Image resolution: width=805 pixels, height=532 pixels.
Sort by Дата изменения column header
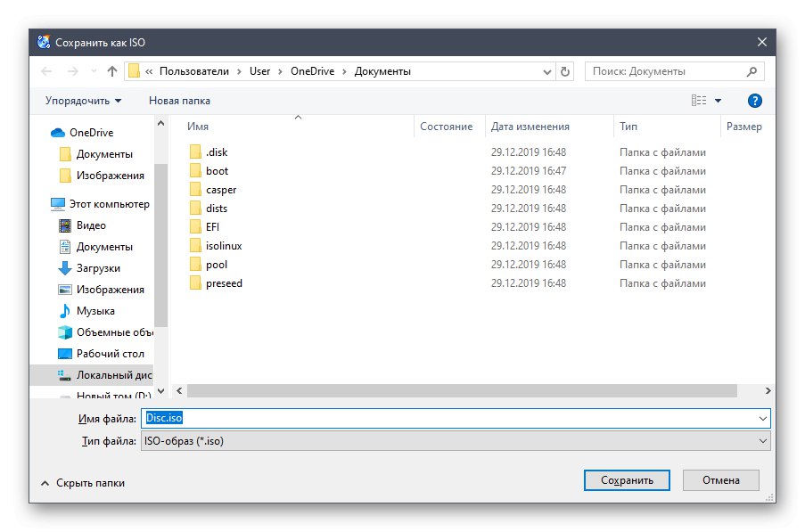(530, 127)
